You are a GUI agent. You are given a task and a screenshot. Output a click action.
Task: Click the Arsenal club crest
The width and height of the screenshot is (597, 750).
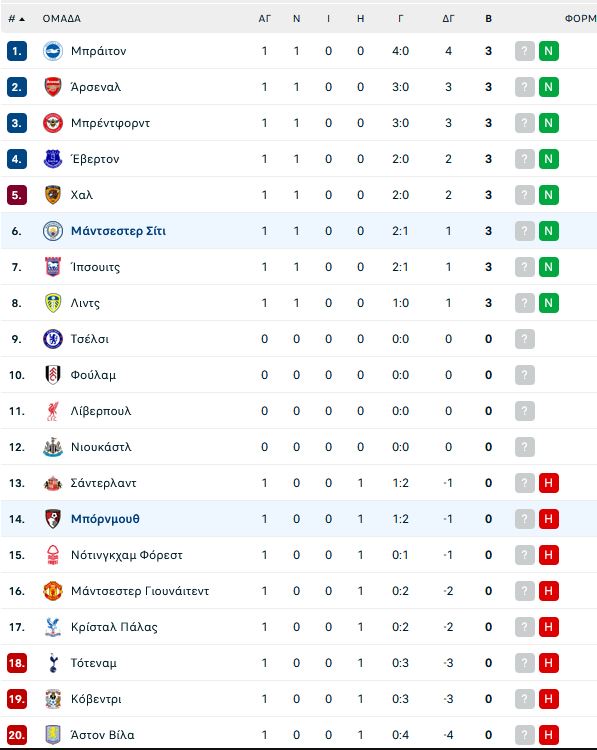click(x=53, y=87)
